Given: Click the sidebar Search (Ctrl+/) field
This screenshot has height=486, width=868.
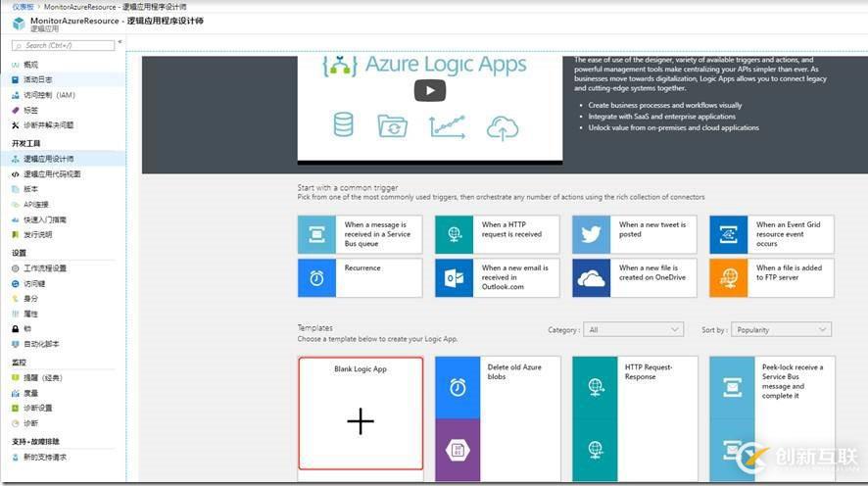Looking at the screenshot, I should point(64,45).
